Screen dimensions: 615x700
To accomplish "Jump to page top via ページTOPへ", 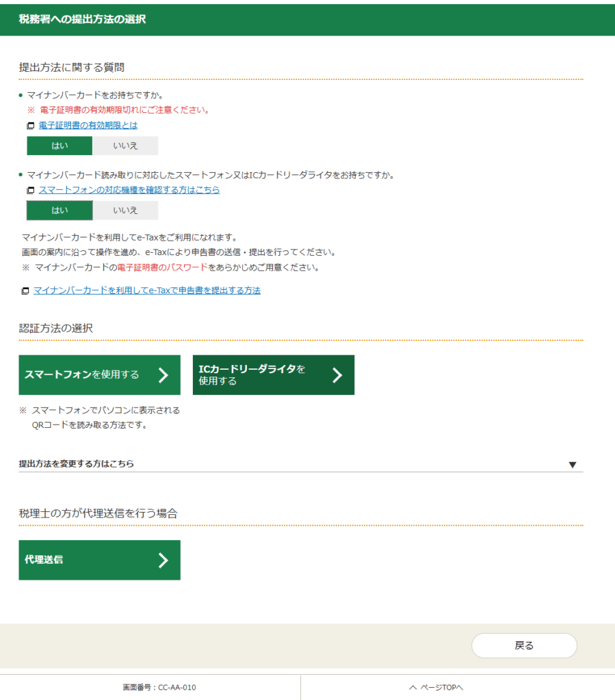I will (441, 688).
